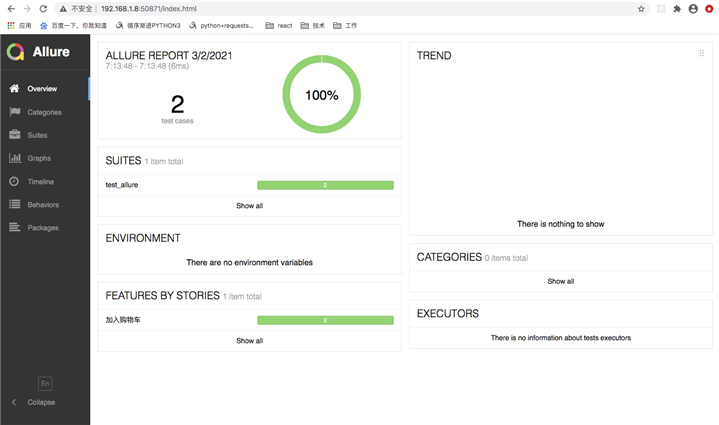
Task: Open Behaviors via its list icon
Action: (x=15, y=204)
